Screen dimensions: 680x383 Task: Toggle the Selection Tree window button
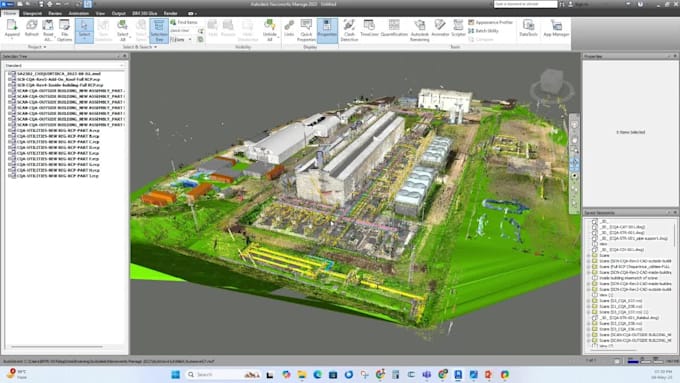[159, 30]
